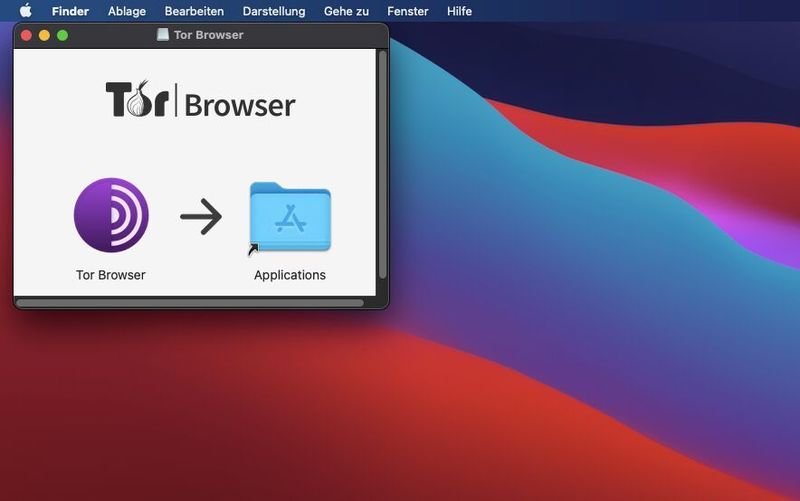Viewport: 800px width, 501px height.
Task: Maximize the Tor Browser window with green button
Action: [62, 35]
